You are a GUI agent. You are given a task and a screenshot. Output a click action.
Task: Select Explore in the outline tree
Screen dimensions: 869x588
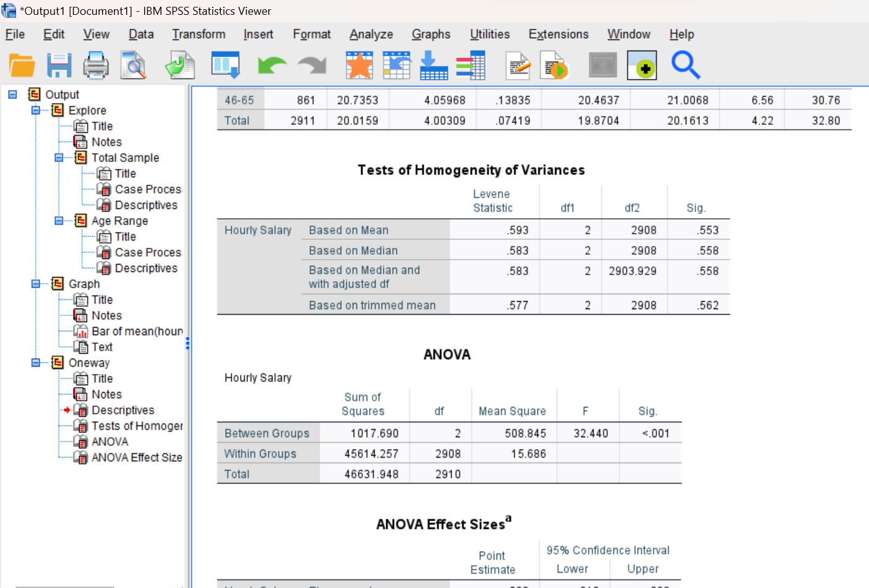87,110
